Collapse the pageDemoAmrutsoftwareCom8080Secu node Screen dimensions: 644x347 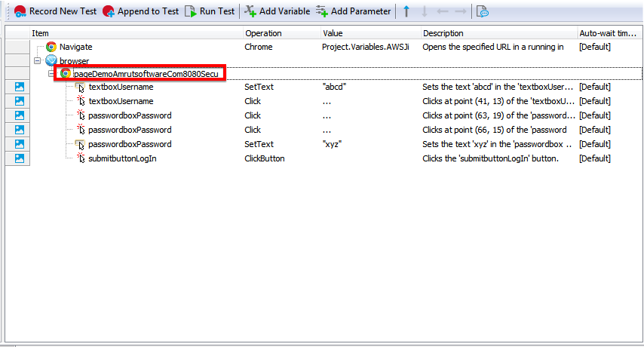click(x=51, y=74)
